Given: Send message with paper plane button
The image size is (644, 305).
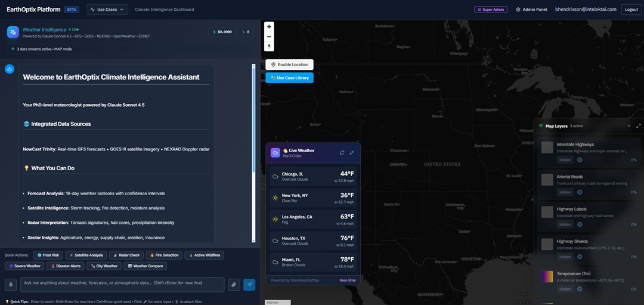Looking at the screenshot, I should (249, 285).
